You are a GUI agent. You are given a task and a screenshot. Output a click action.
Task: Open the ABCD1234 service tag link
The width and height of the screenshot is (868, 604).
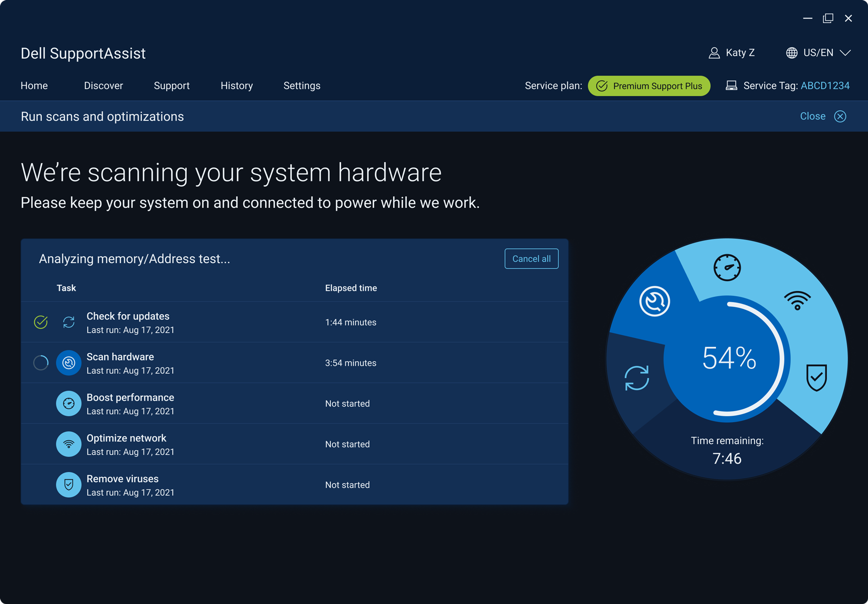click(825, 86)
